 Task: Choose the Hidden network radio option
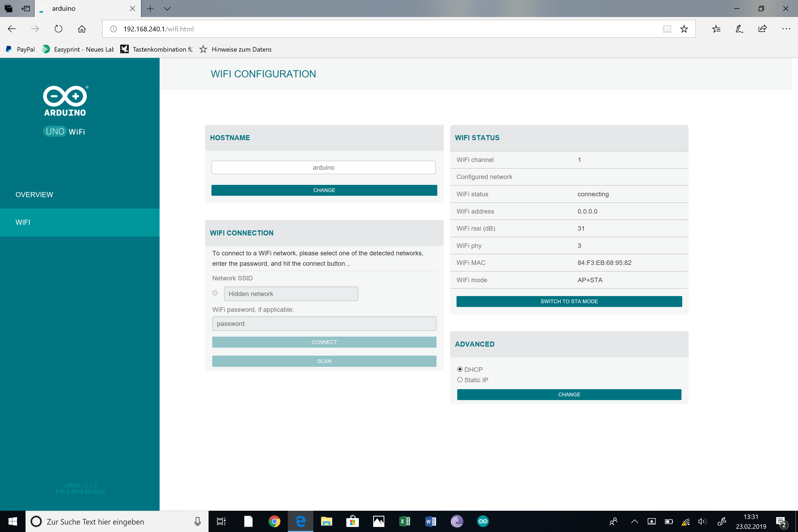click(215, 293)
